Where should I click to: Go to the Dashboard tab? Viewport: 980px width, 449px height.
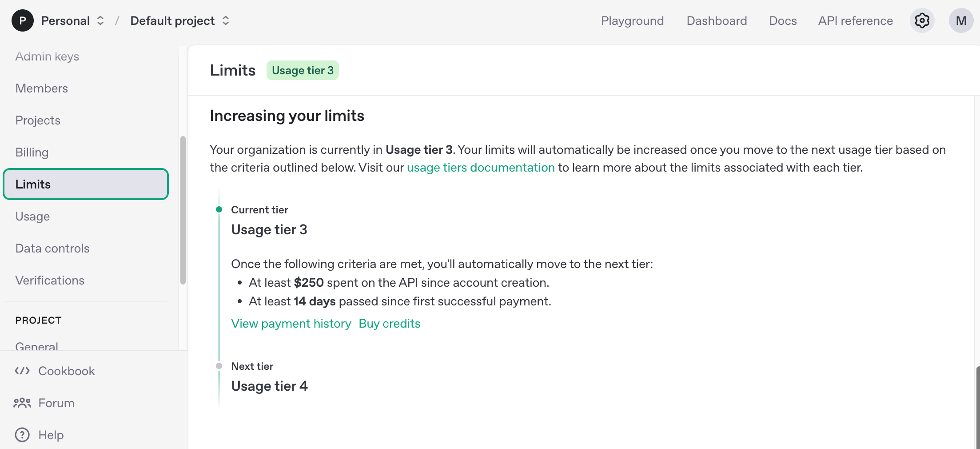click(717, 20)
